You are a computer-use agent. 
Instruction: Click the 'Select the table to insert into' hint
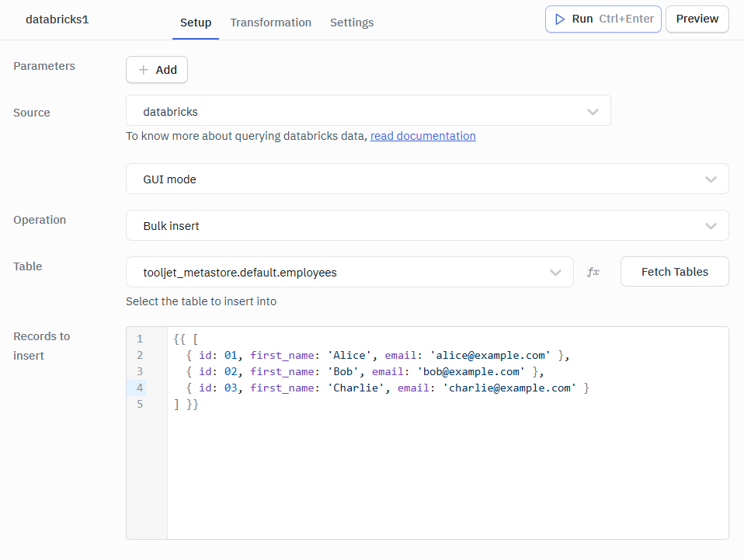coord(201,301)
